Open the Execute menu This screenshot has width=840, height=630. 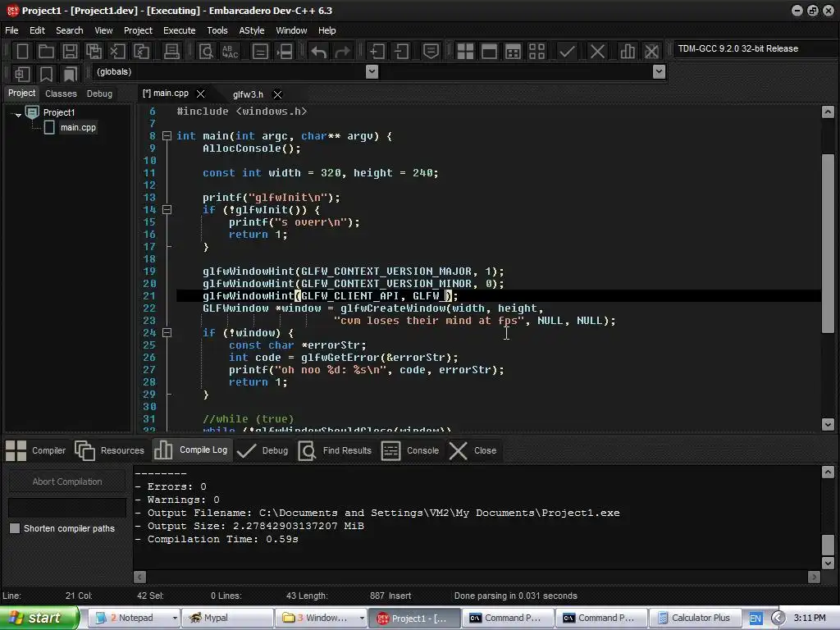pos(180,30)
